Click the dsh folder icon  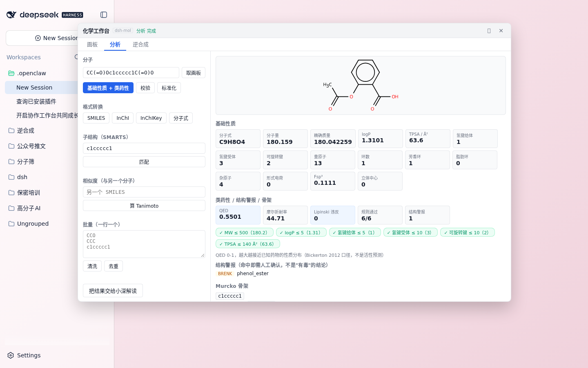(11, 177)
